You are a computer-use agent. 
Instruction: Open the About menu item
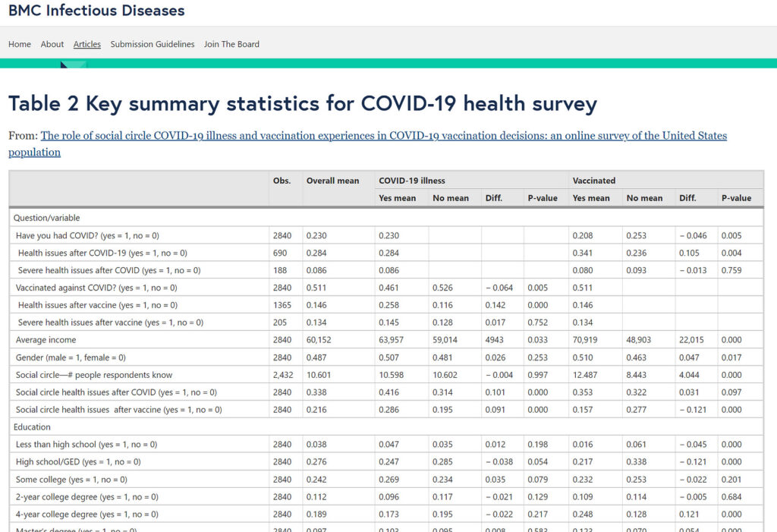(x=52, y=44)
